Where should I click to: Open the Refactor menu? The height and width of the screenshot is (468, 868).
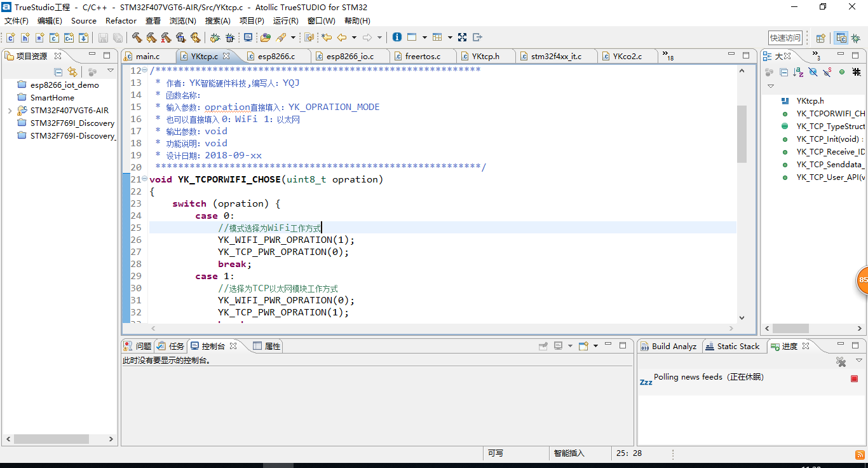(121, 20)
